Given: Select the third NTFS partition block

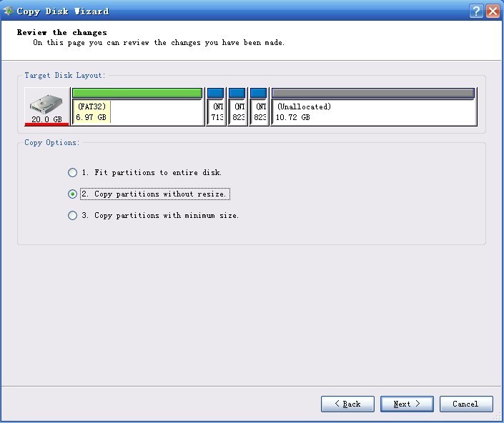Looking at the screenshot, I should tap(259, 106).
